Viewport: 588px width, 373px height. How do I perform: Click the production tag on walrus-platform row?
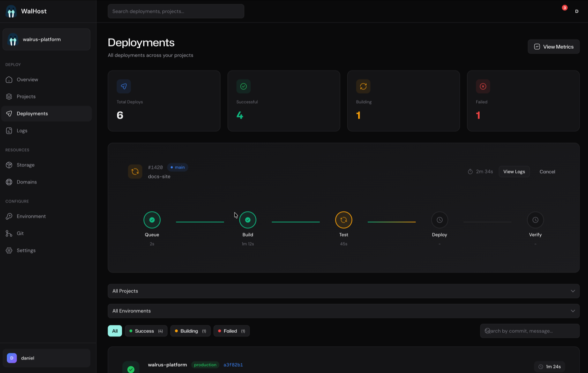pos(205,365)
